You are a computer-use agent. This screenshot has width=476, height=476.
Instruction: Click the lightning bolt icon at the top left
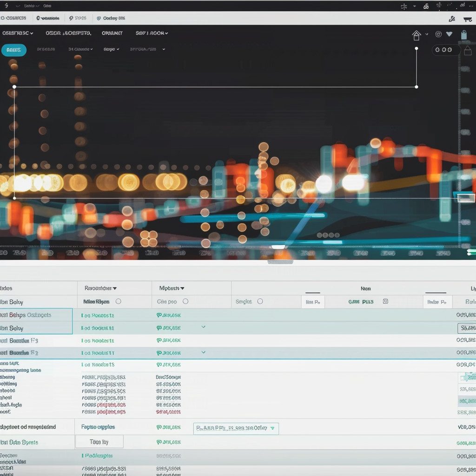coord(7,6)
